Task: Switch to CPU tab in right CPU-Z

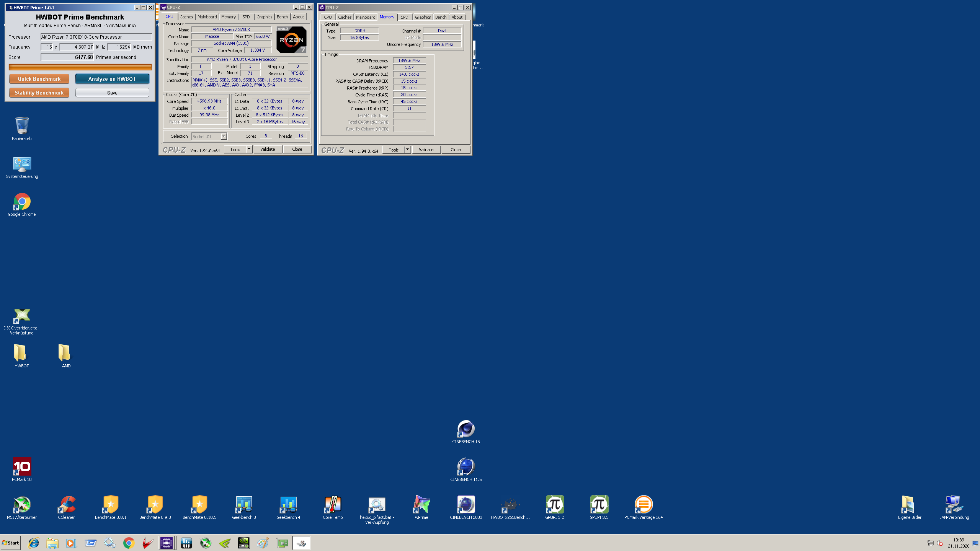Action: (328, 17)
